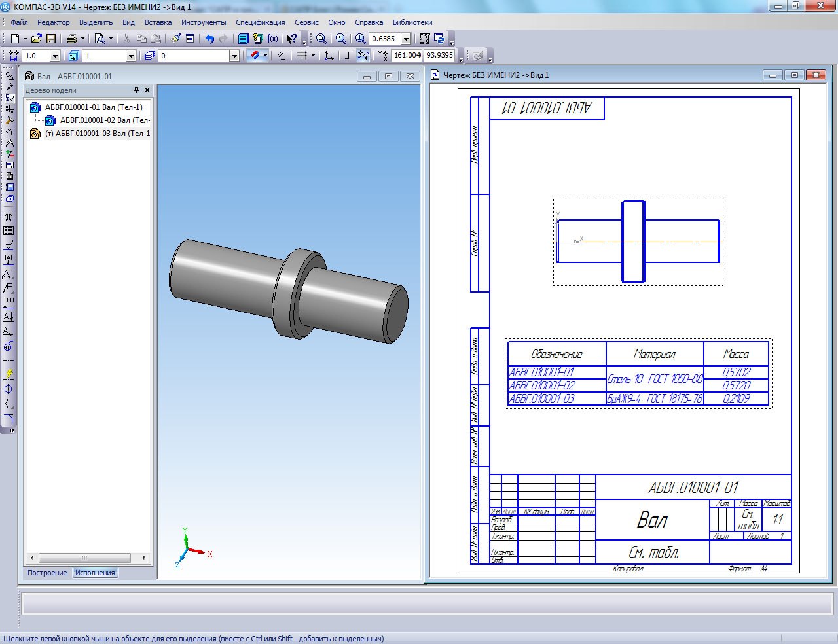Click the Вал title in title block
This screenshot has width=838, height=644.
(653, 520)
